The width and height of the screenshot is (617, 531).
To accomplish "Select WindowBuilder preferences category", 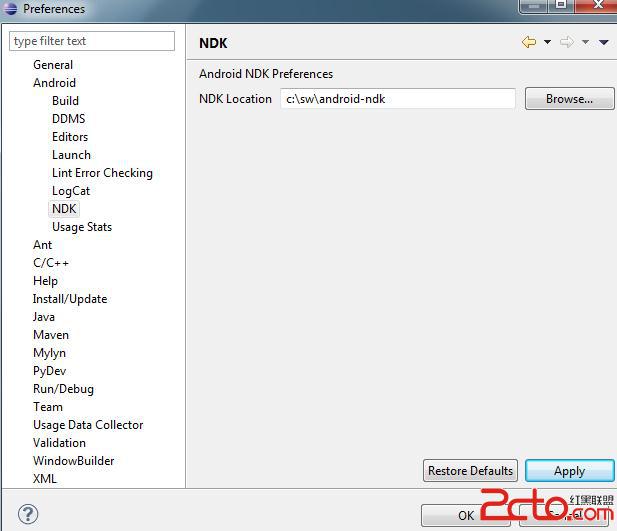I will pos(74,461).
